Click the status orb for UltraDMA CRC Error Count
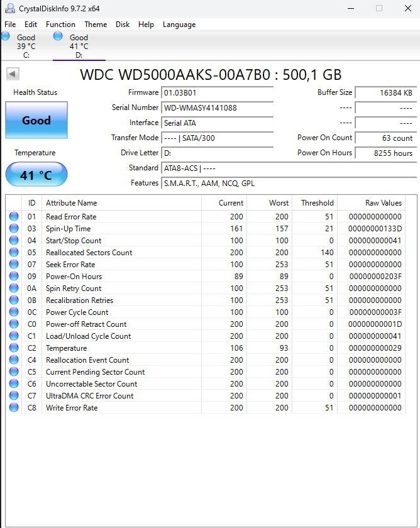 (x=14, y=395)
